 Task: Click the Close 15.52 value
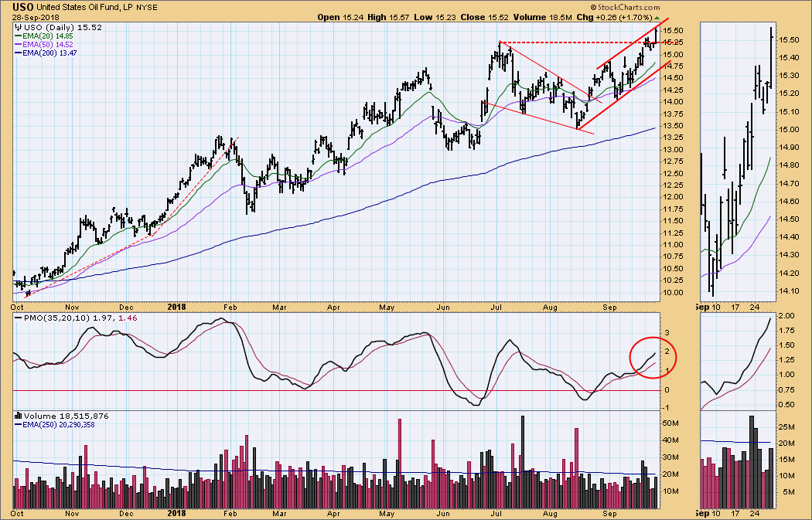[485, 17]
